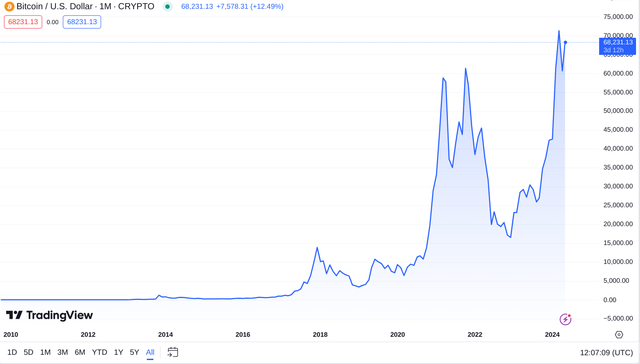Click the 55,000.00 price axis label
The image size is (640, 364).
pos(618,92)
